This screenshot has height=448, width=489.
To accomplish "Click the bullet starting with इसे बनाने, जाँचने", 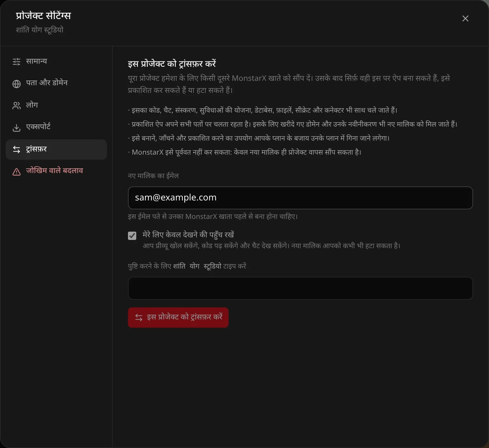I will (x=259, y=138).
